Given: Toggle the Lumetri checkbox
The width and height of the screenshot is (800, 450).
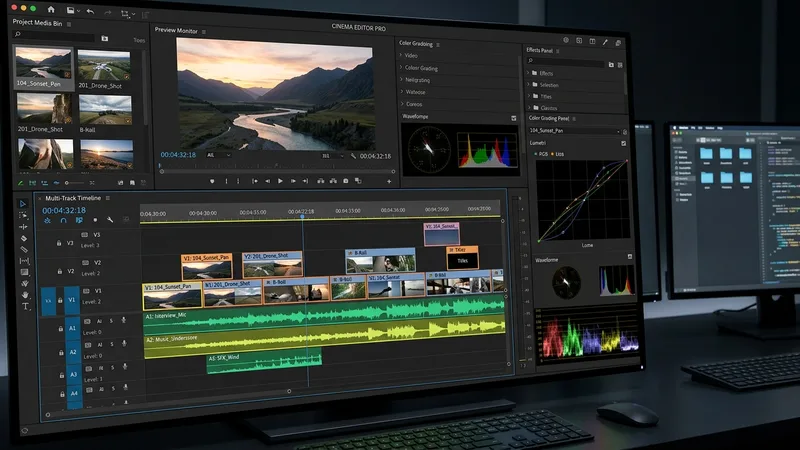Looking at the screenshot, I should coord(623,143).
